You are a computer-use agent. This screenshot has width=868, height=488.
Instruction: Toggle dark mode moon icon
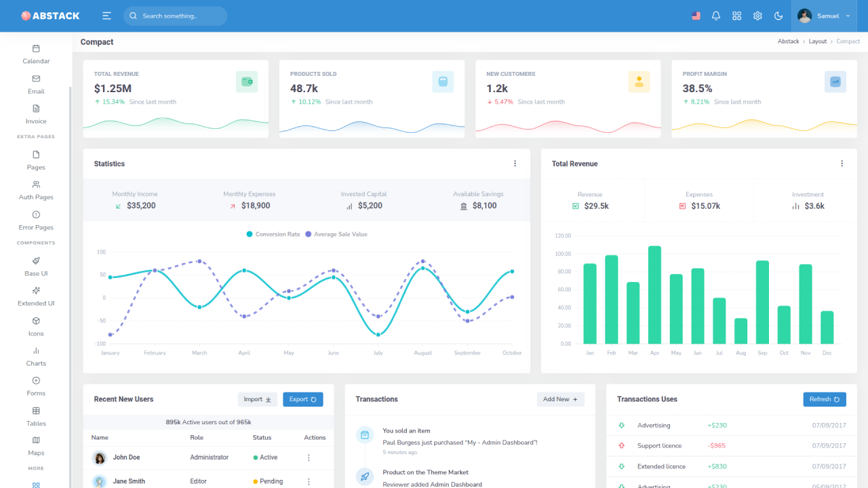tap(778, 16)
